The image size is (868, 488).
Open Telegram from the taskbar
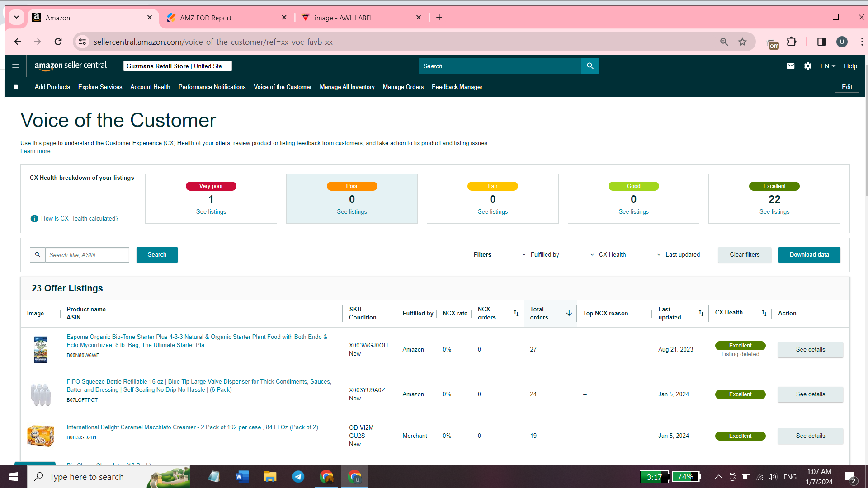[298, 477]
